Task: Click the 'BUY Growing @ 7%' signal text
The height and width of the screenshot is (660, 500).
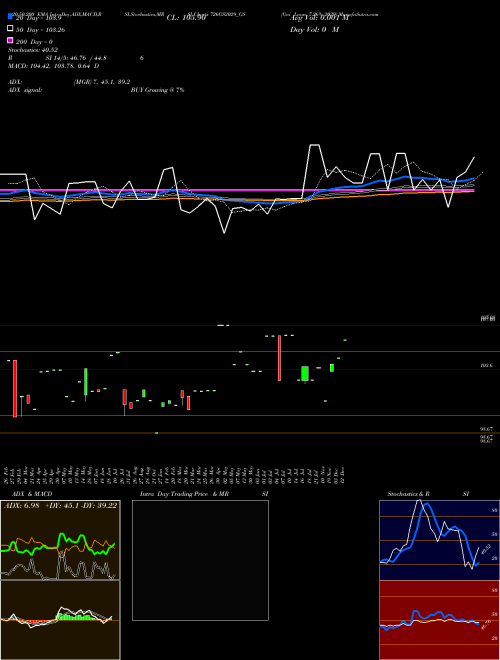Action: click(157, 90)
